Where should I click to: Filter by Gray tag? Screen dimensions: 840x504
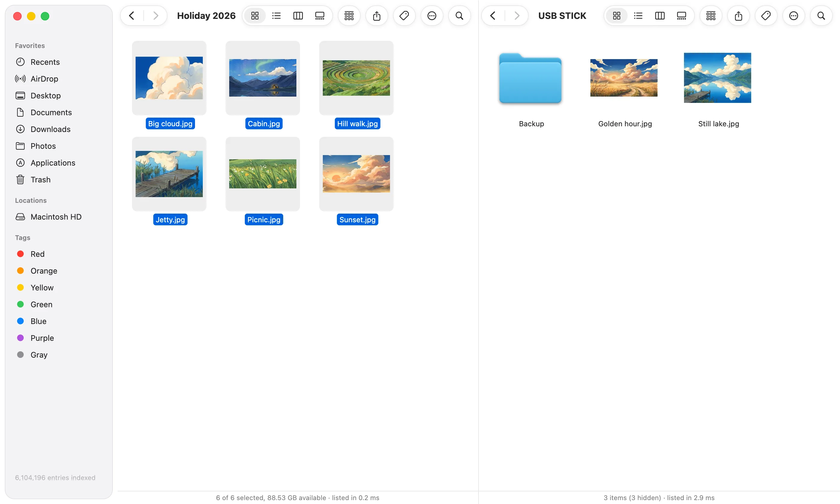click(58, 355)
